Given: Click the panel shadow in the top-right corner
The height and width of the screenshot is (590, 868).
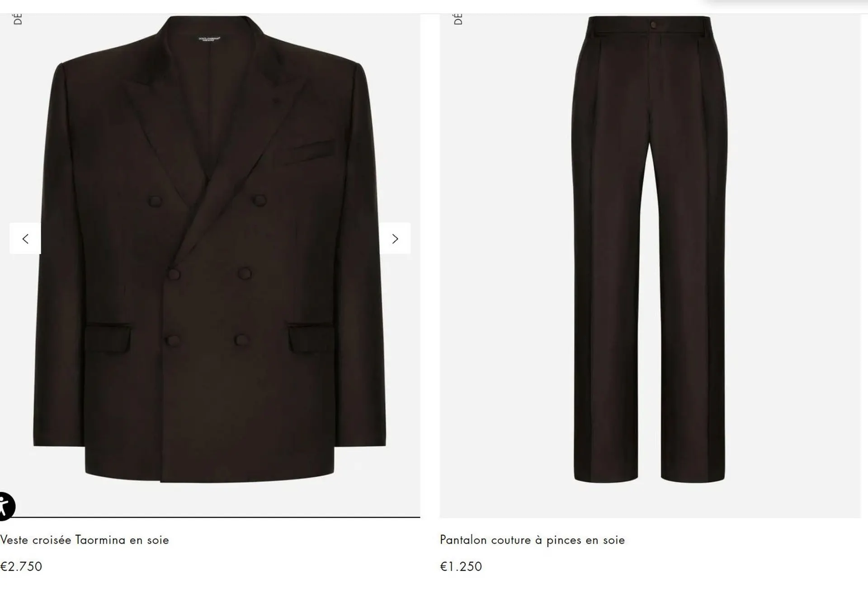Looking at the screenshot, I should click(787, 5).
